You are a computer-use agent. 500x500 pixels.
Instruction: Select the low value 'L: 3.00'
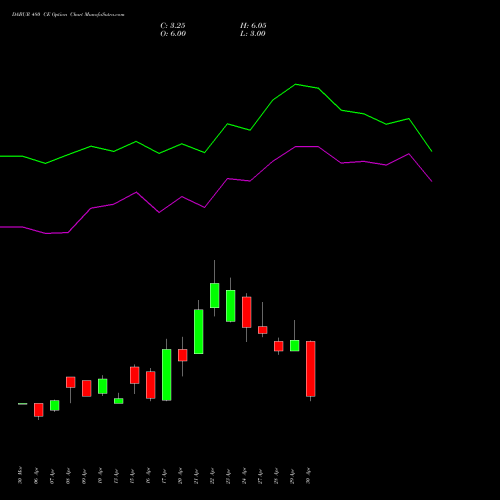253,34
